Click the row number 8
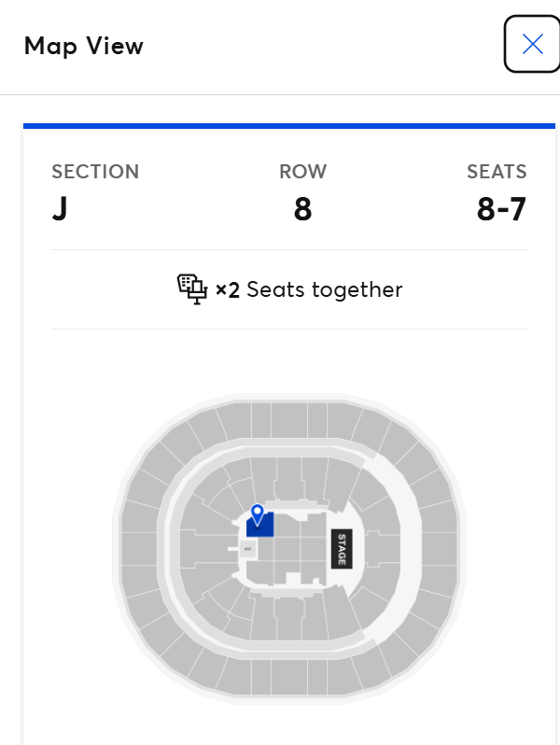Image resolution: width=560 pixels, height=745 pixels. pyautogui.click(x=302, y=209)
